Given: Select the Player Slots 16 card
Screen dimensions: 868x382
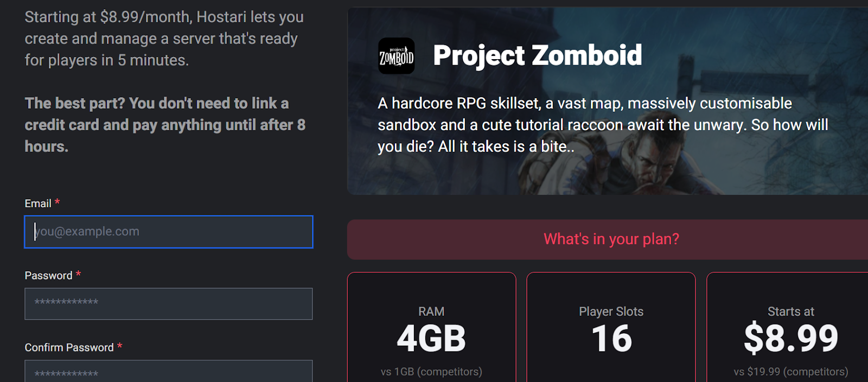Looking at the screenshot, I should pos(611,328).
